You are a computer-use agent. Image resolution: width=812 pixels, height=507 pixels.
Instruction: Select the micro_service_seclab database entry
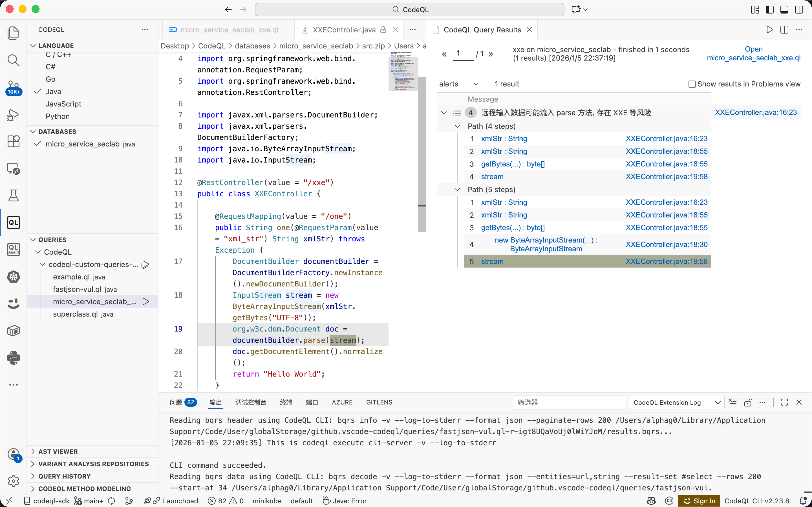tap(83, 144)
